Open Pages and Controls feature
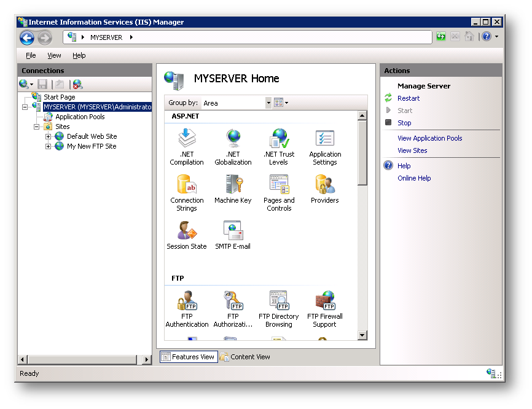This screenshot has height=409, width=532. (279, 193)
